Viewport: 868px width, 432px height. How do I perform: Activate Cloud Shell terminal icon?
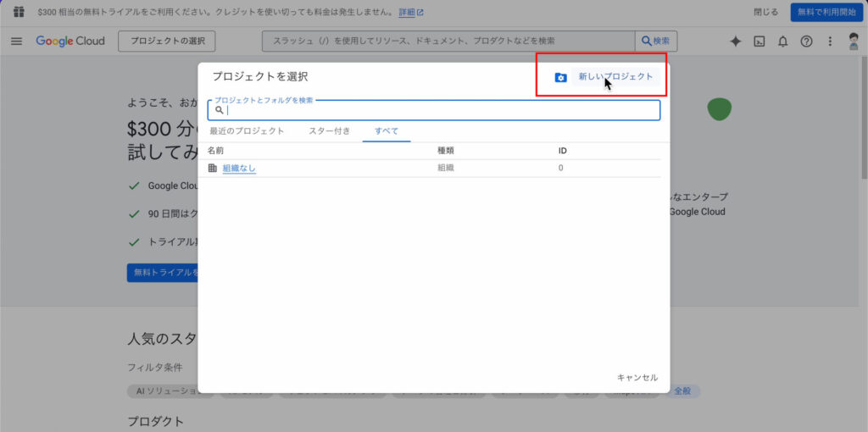pyautogui.click(x=759, y=42)
